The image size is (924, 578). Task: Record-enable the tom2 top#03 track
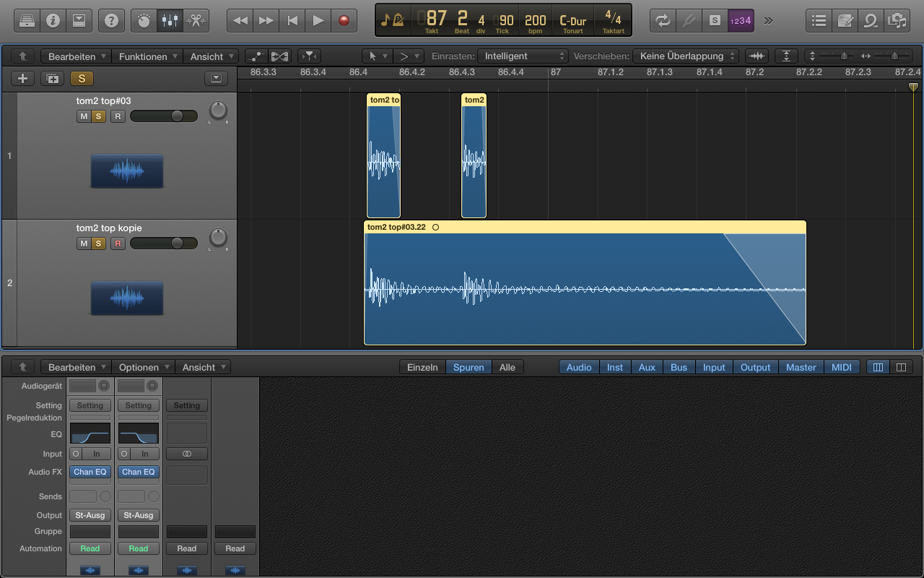118,116
